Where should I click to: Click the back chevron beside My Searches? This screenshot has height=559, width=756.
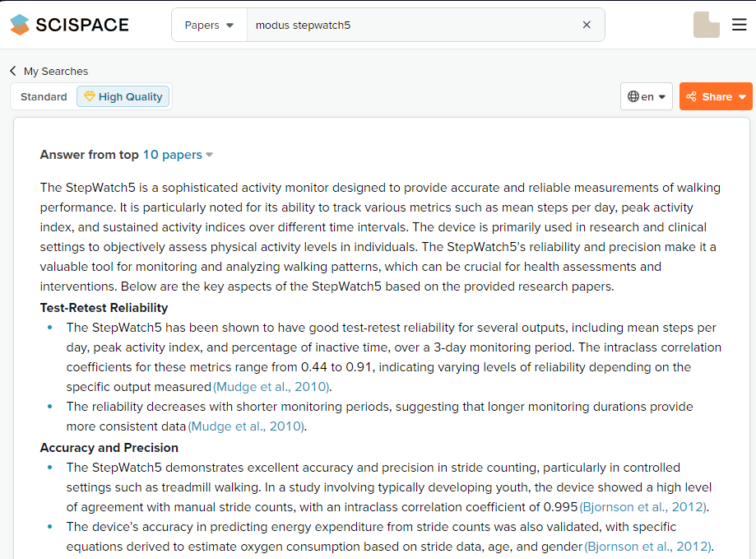13,71
